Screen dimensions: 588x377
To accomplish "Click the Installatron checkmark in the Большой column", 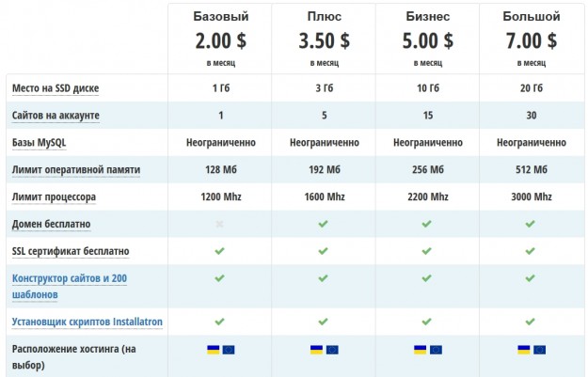I will point(531,322).
